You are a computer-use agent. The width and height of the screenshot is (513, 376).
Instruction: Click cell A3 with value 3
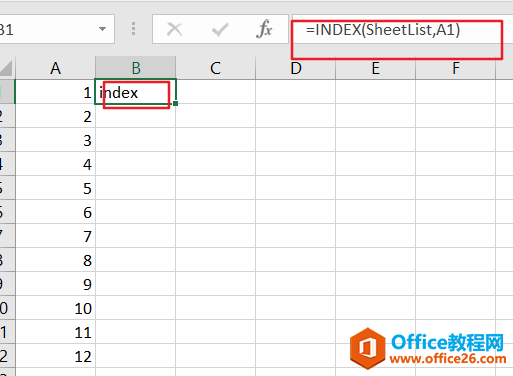[x=55, y=140]
